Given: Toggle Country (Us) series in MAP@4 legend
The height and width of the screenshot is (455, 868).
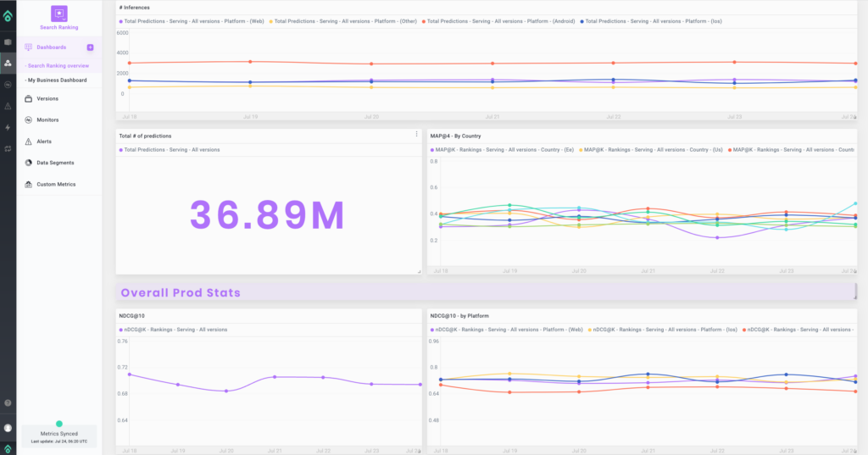Looking at the screenshot, I should coord(650,149).
